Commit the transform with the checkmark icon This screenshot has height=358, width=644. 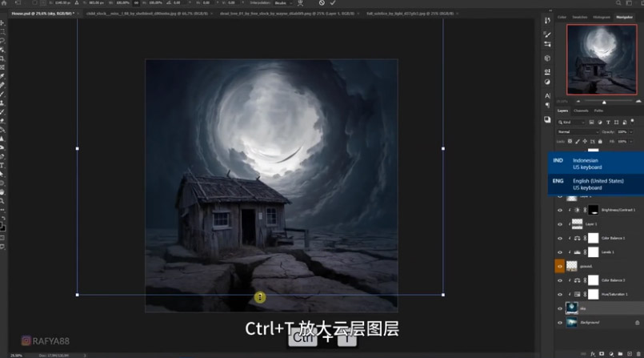pyautogui.click(x=333, y=3)
